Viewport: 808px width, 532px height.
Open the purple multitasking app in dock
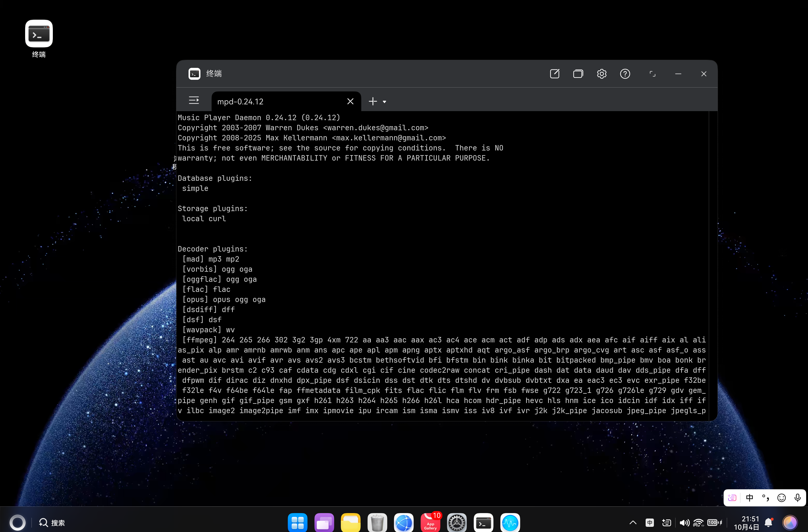tap(324, 522)
